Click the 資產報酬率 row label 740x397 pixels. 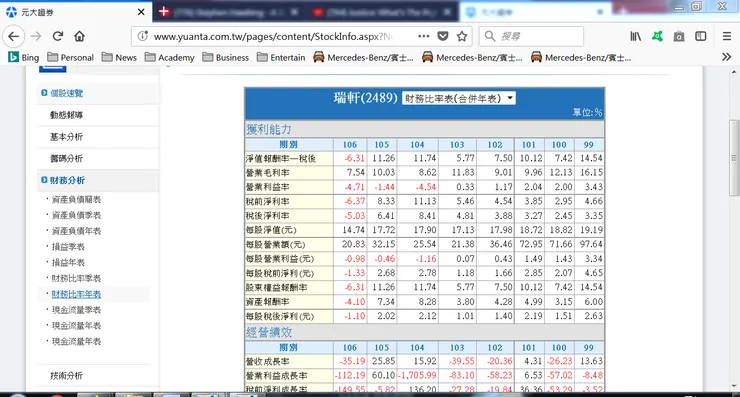coord(268,302)
